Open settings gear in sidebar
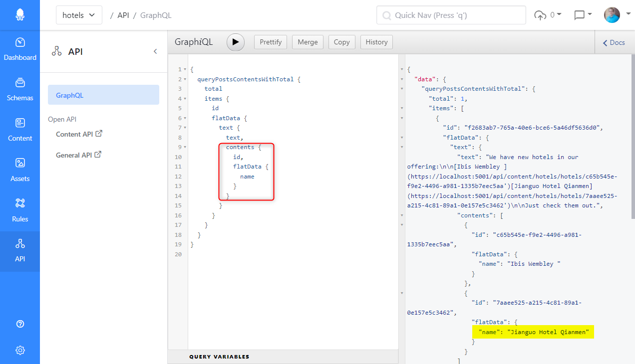Image resolution: width=635 pixels, height=364 pixels. click(x=20, y=350)
